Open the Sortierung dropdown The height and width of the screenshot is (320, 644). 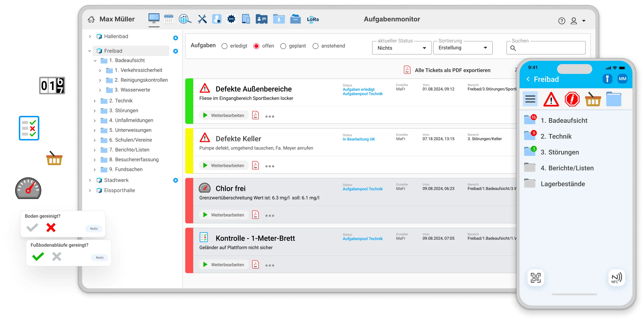463,48
